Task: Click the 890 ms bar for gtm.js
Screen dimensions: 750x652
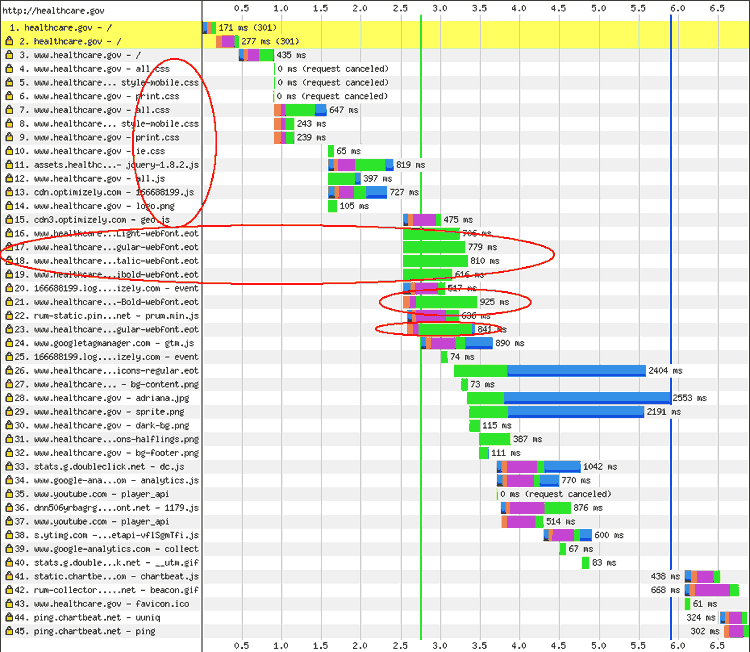Action: (457, 343)
